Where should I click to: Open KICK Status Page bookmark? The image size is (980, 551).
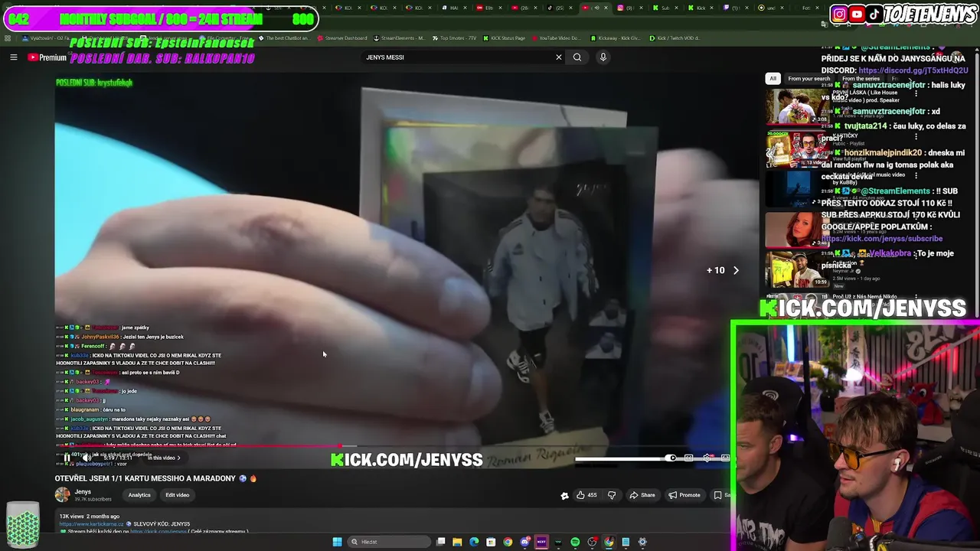point(505,37)
